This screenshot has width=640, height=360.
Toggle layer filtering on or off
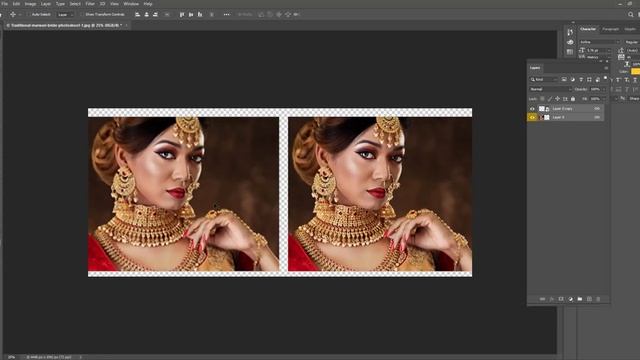click(605, 78)
